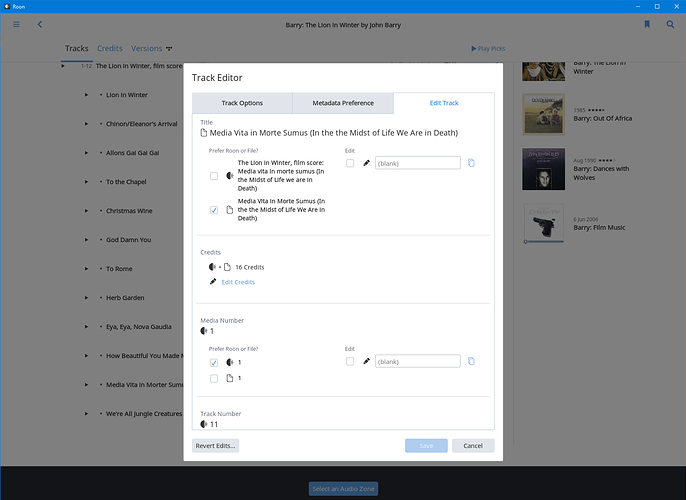Play arrow next to Christmas Wine
The image size is (686, 500).
click(x=86, y=211)
